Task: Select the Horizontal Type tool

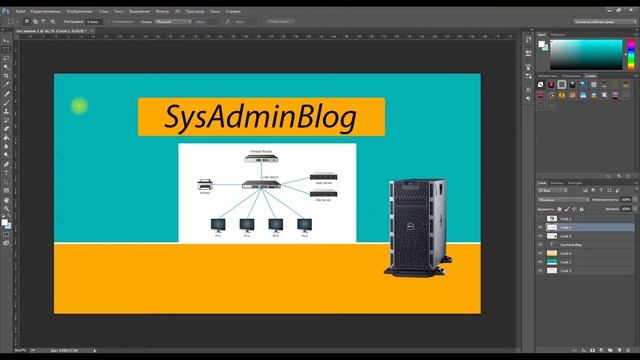Action: point(6,173)
